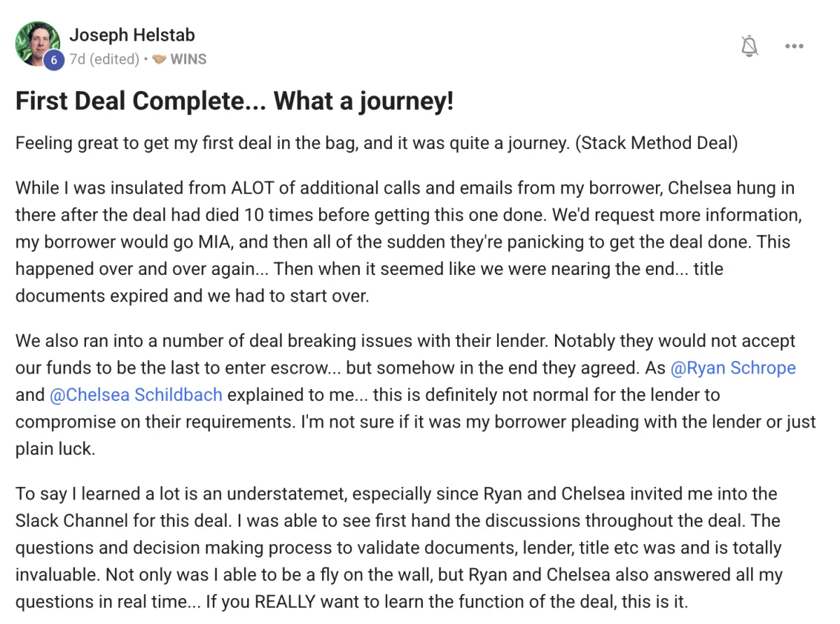Click the paragraph starting To say I learned
The width and height of the screenshot is (840, 624).
click(x=399, y=548)
